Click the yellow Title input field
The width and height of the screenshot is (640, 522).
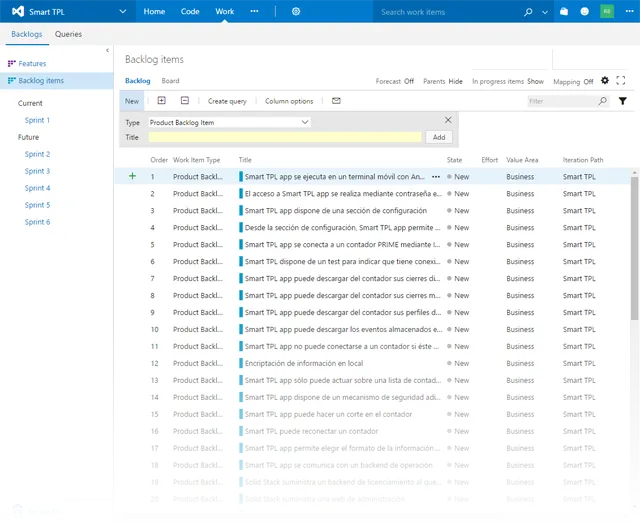point(285,137)
